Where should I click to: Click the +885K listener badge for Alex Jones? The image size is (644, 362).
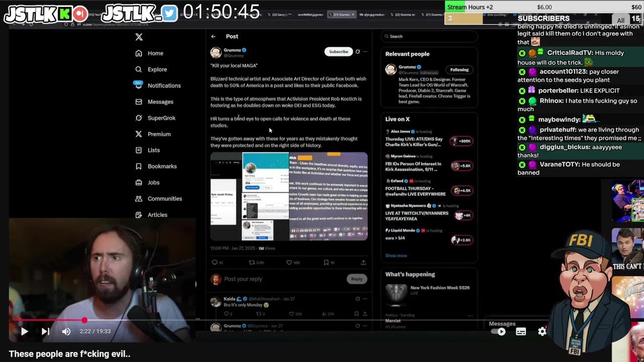462,141
